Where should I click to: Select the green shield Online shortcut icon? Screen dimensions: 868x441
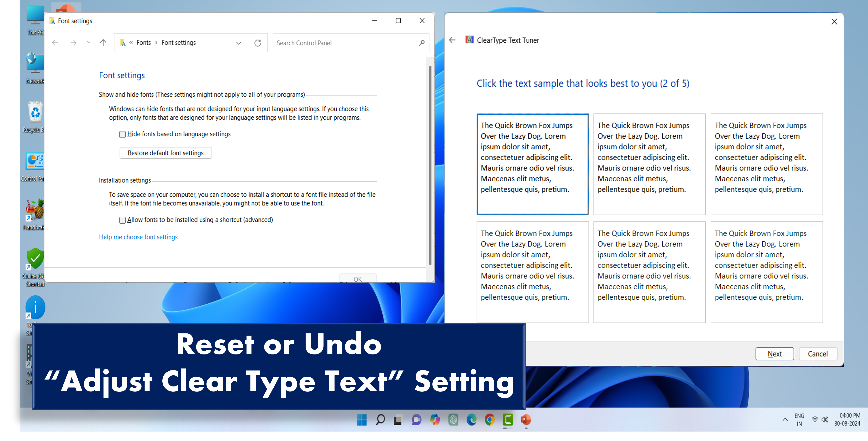click(x=34, y=267)
